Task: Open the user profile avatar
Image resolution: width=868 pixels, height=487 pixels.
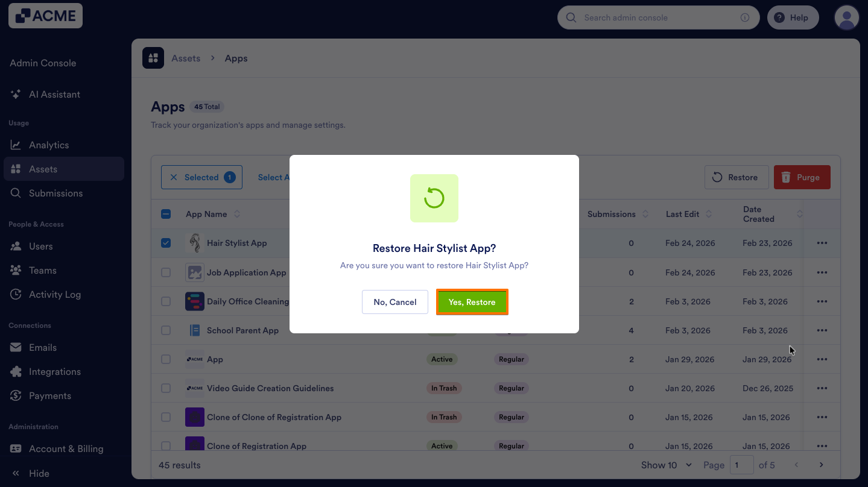Action: [x=846, y=17]
